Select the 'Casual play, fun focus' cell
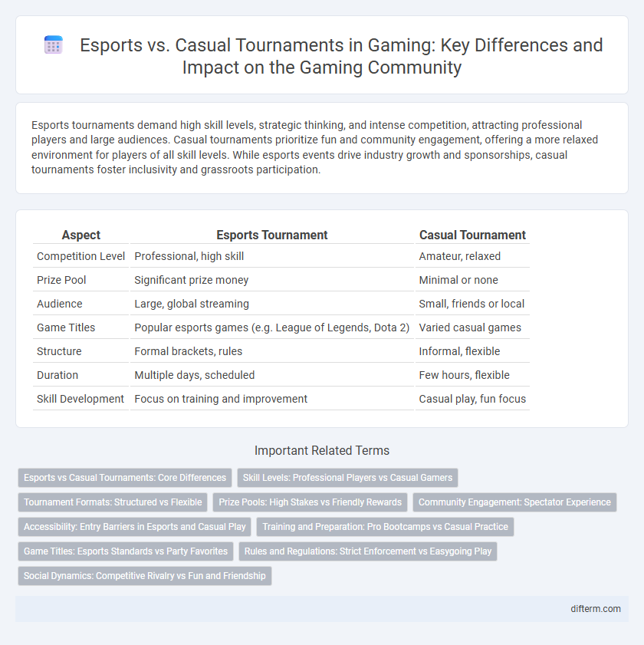644x645 pixels. [472, 399]
